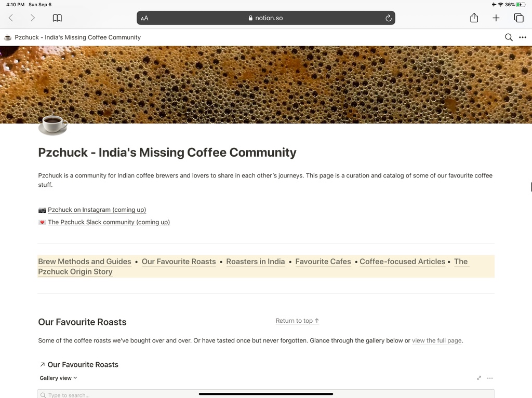The width and height of the screenshot is (532, 398).
Task: Click the coffee foam cover image
Action: 266,85
